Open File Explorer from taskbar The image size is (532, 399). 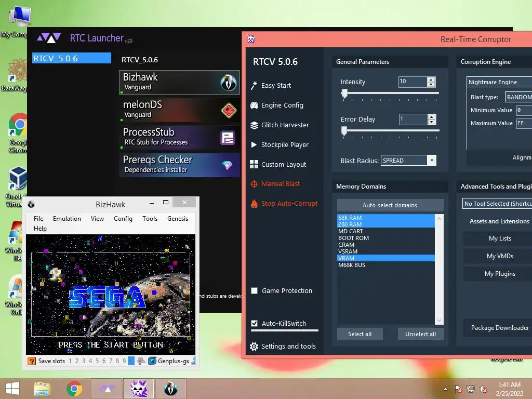tap(42, 389)
